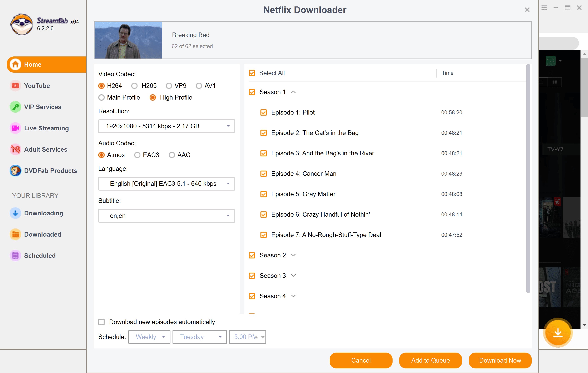Viewport: 588px width, 373px height.
Task: Click the Home icon in sidebar
Action: coord(15,64)
